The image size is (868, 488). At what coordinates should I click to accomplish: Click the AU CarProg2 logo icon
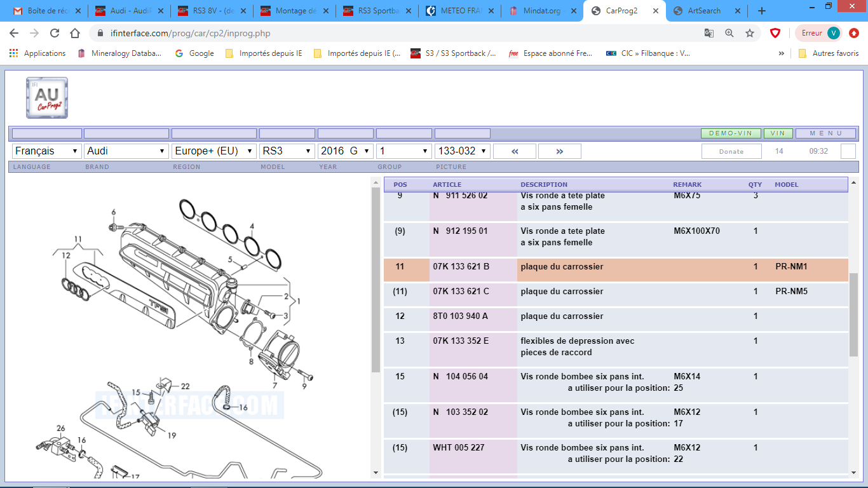(x=47, y=98)
